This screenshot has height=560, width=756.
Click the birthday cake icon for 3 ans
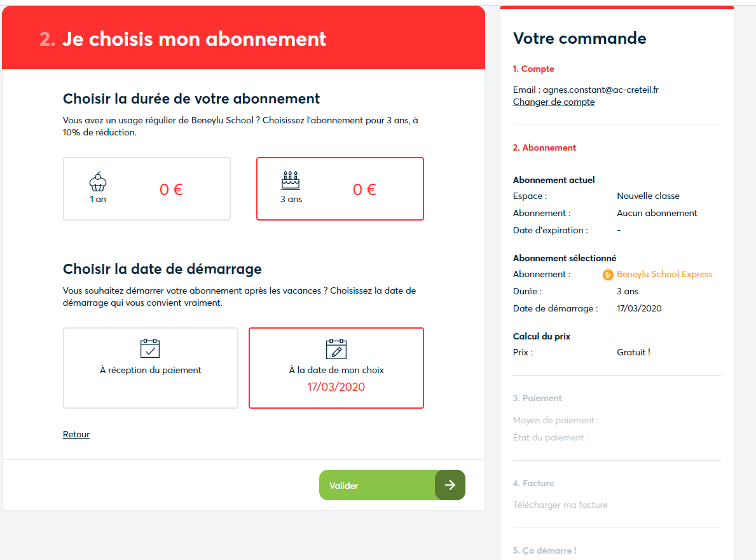pyautogui.click(x=291, y=181)
